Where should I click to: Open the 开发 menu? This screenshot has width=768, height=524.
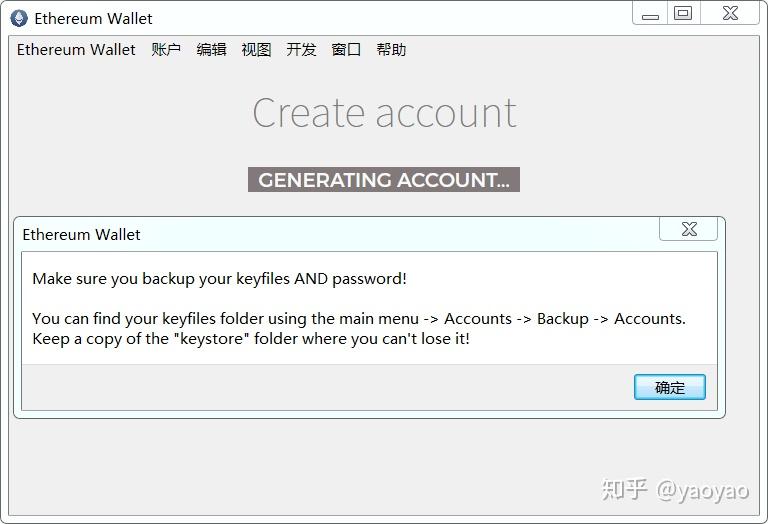(301, 49)
